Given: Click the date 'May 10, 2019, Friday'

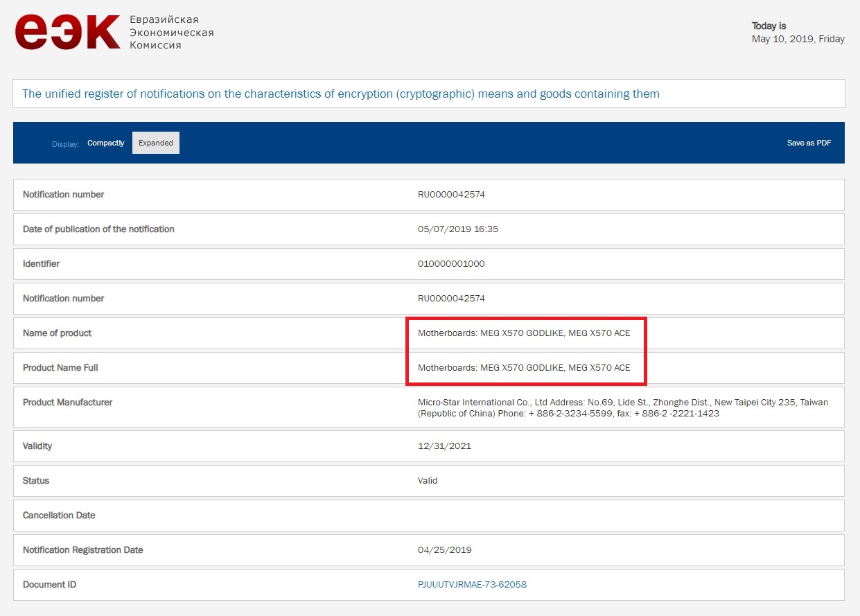Looking at the screenshot, I should pos(798,39).
